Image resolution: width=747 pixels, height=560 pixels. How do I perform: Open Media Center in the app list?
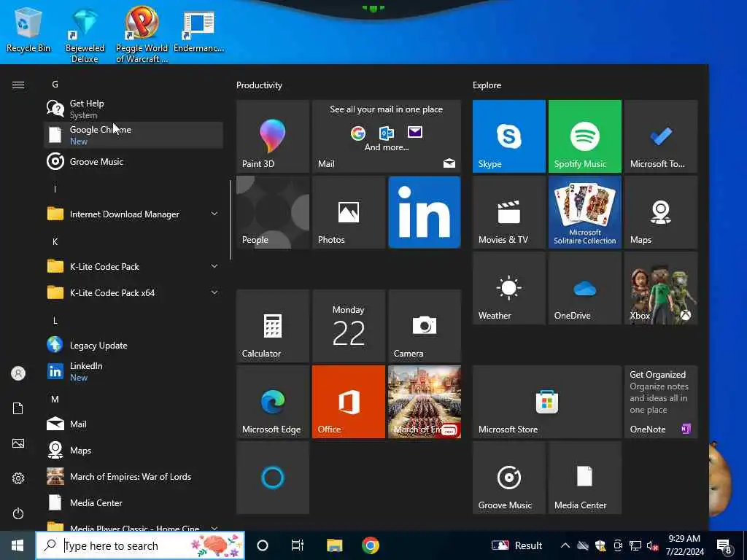pos(133,502)
